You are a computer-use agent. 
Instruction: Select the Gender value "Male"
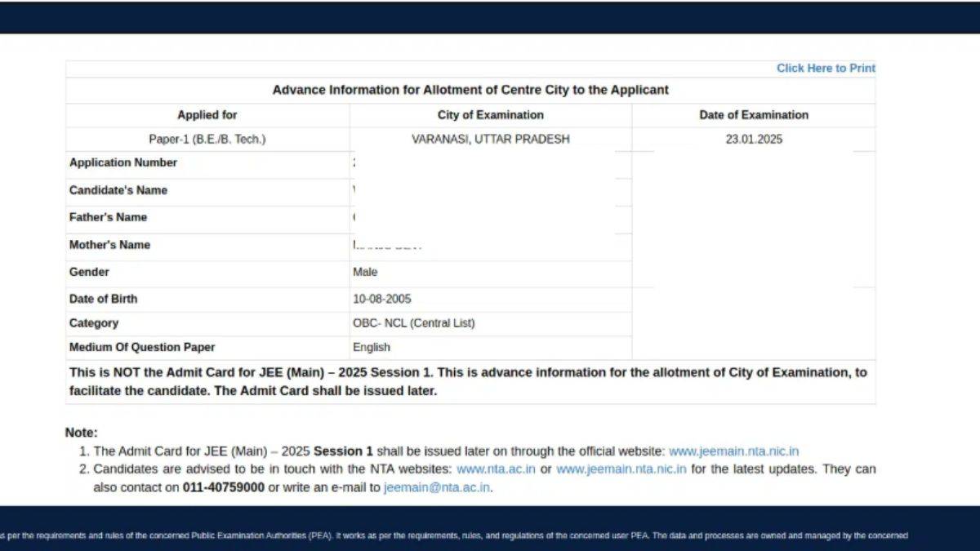pos(365,272)
